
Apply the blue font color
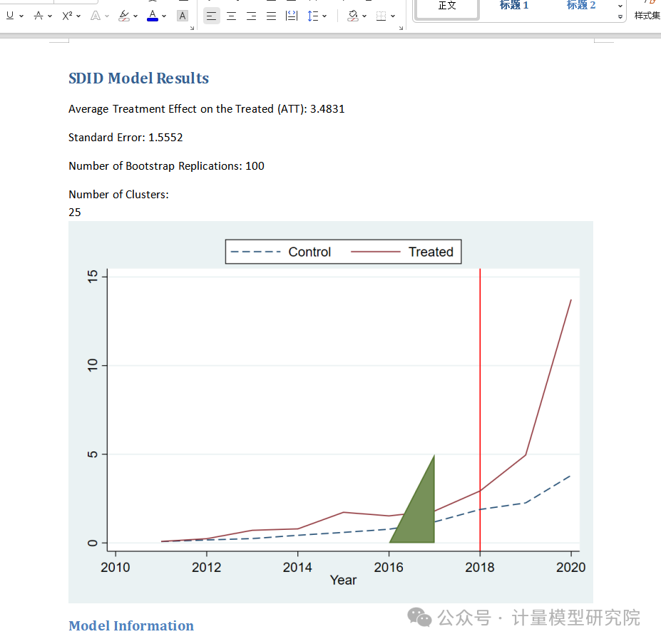(153, 16)
